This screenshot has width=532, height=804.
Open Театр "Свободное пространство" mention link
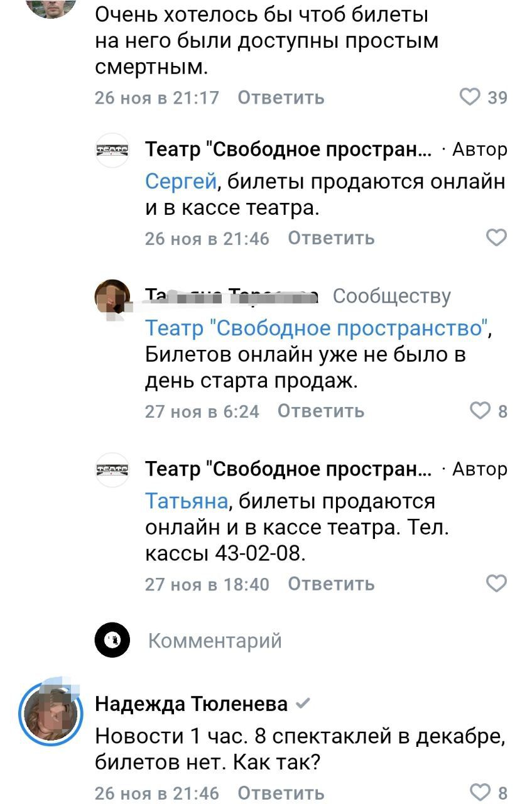pos(316,327)
